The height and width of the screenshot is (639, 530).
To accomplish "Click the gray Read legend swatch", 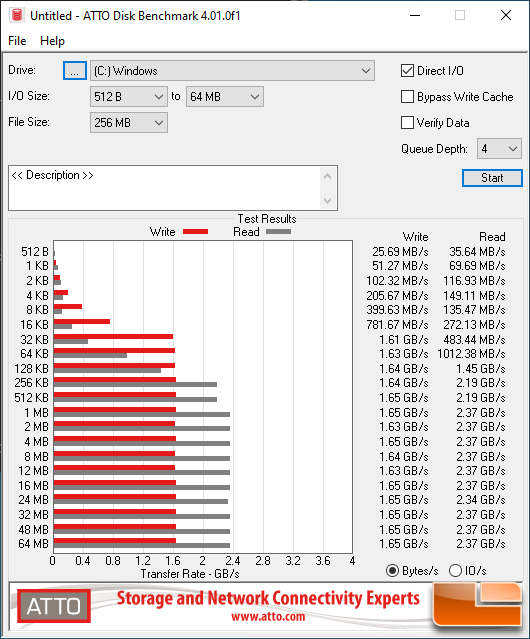I will click(x=278, y=231).
